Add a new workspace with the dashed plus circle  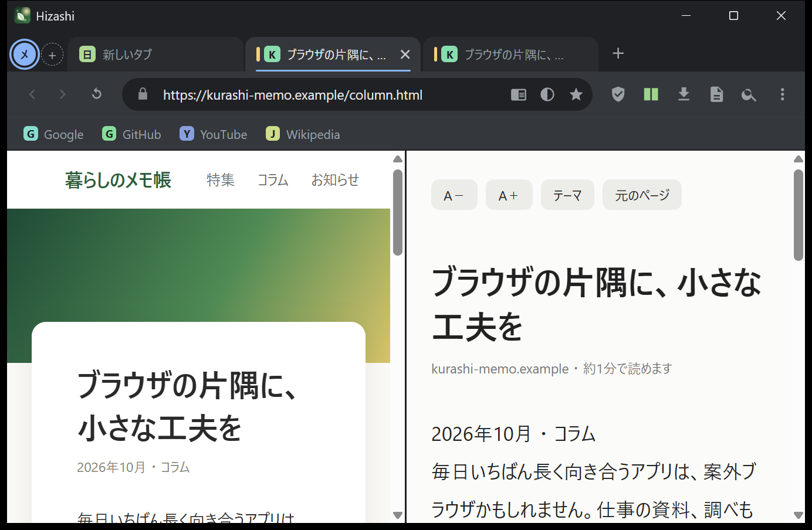click(x=52, y=55)
